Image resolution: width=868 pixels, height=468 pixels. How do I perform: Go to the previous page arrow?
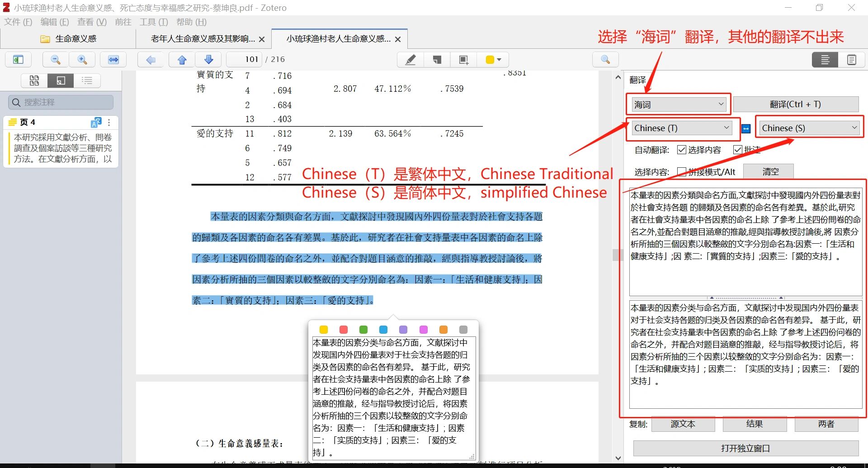pos(182,60)
